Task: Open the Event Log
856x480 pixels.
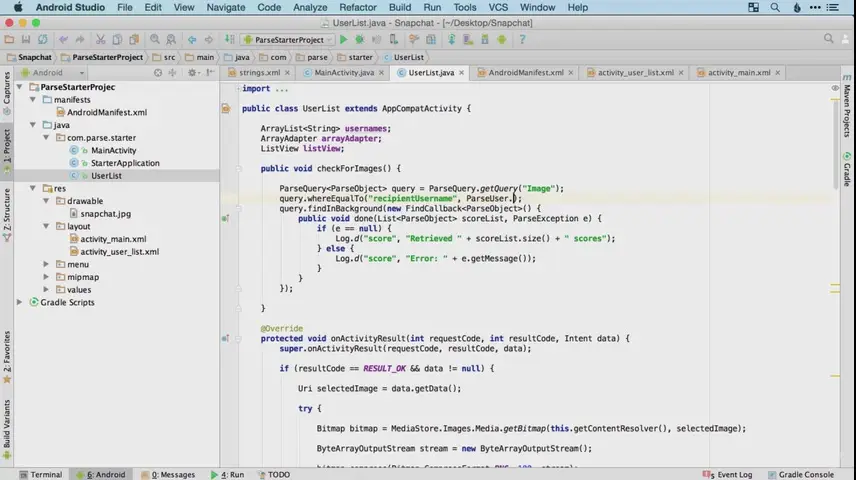Action: [728, 475]
